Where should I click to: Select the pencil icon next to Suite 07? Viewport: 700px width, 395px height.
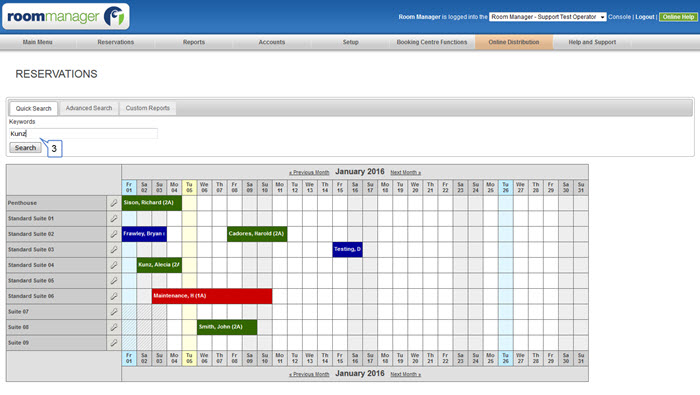[x=114, y=312]
